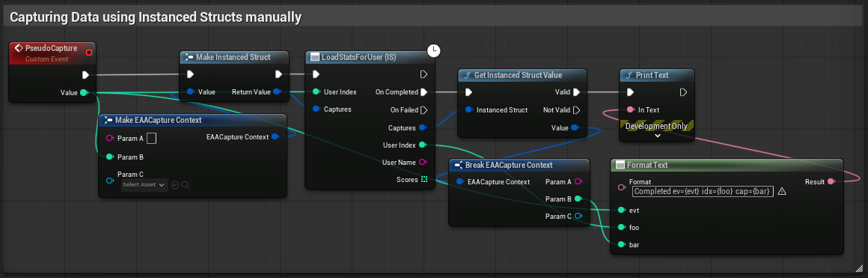Click the Scores array output pin

tap(424, 179)
